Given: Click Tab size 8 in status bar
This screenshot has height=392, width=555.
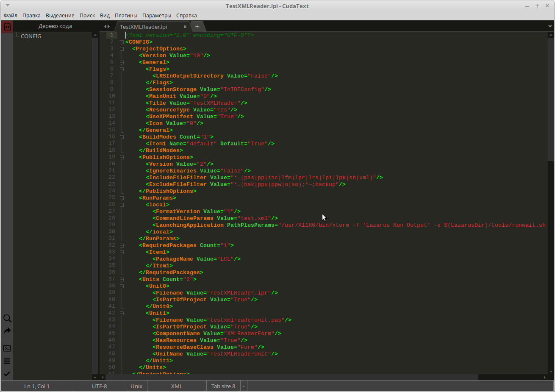Looking at the screenshot, I should 223,386.
